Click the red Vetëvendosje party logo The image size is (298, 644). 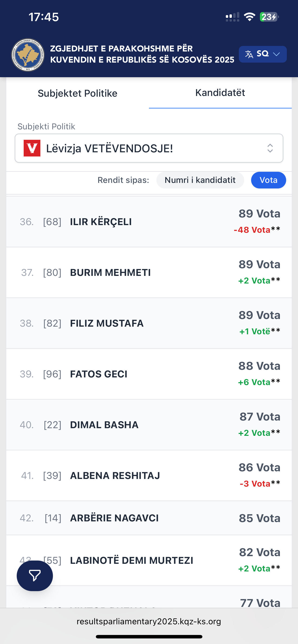coord(32,148)
